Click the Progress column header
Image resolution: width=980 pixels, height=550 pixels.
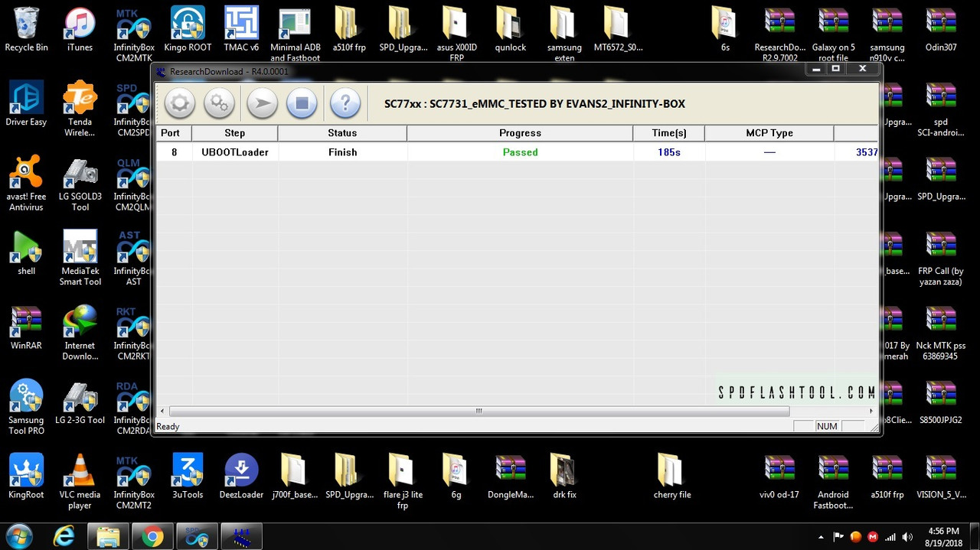[520, 133]
